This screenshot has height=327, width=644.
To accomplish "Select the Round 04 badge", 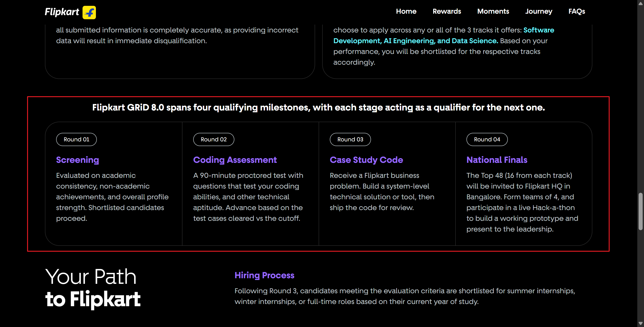I will pos(487,140).
